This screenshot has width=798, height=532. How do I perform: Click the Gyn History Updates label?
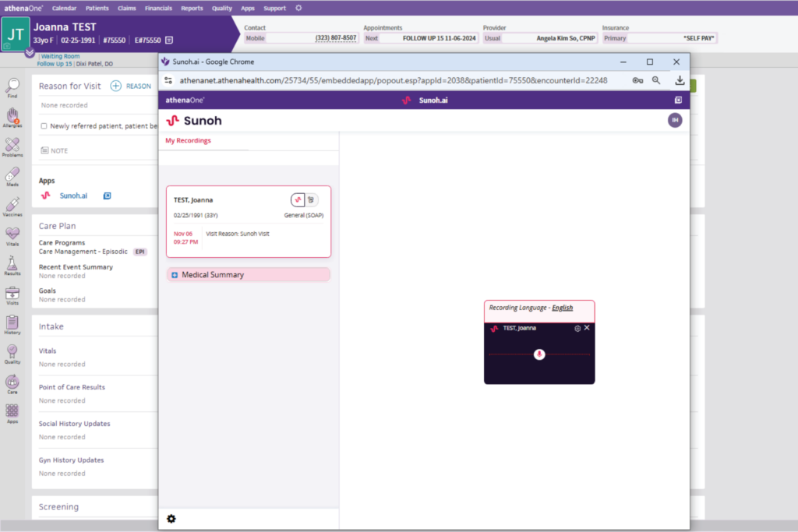tap(71, 460)
